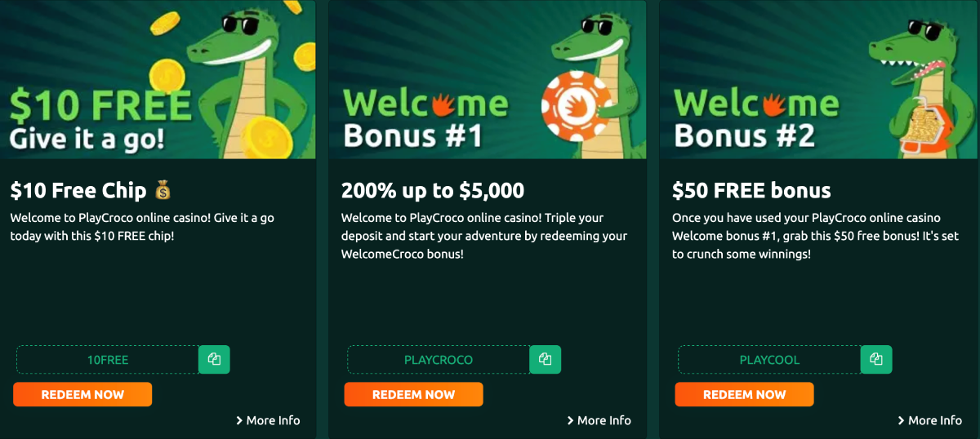Screen dimensions: 980x439
Task: Redeem the $10 Free Chip offer
Action: (x=82, y=394)
